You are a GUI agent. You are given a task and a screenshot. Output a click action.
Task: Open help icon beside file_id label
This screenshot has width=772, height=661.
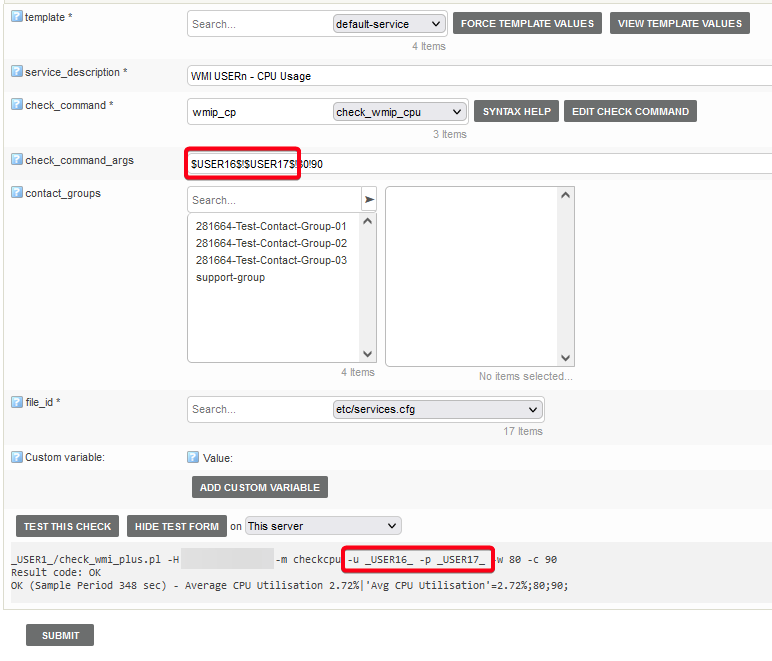point(17,402)
